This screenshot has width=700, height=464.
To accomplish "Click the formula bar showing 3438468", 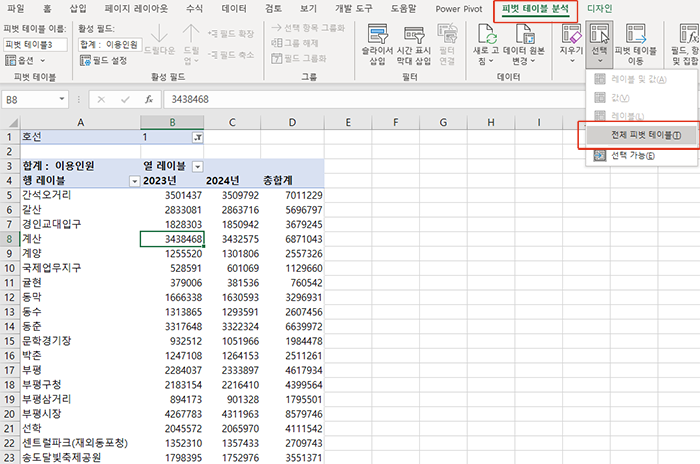I will click(x=373, y=99).
